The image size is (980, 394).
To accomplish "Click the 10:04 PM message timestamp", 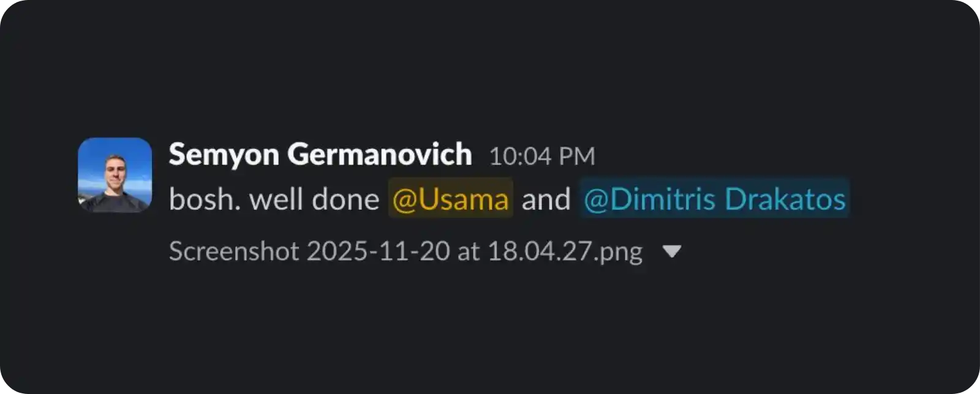I will (x=541, y=157).
